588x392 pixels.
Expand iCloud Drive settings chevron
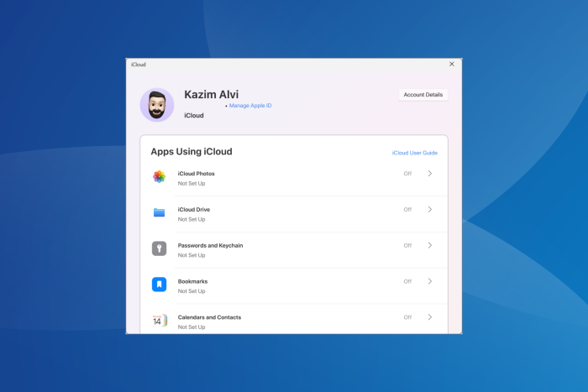click(x=430, y=210)
